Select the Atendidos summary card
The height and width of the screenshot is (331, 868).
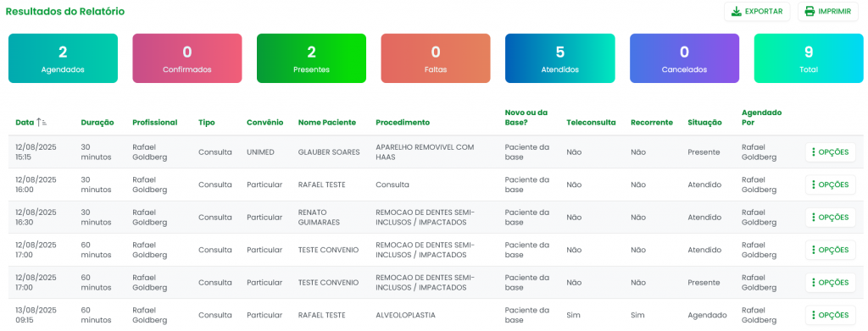[x=560, y=58]
